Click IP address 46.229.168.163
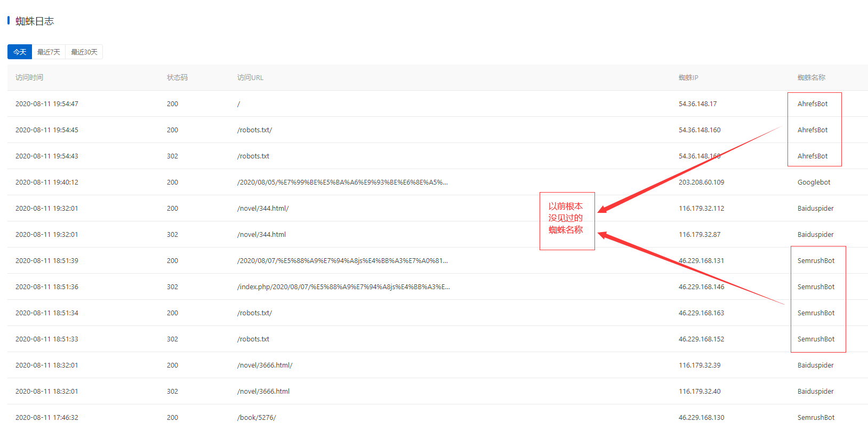868x430 pixels. [x=701, y=313]
